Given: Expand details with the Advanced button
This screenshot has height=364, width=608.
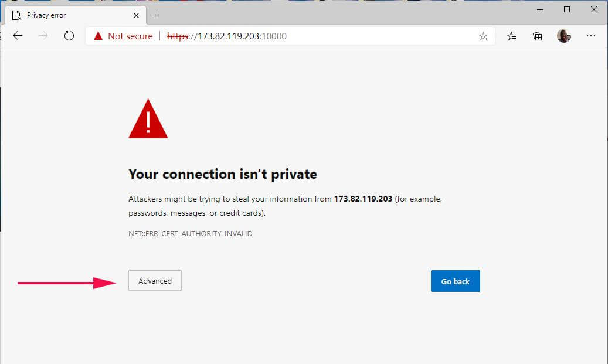Looking at the screenshot, I should pos(155,281).
